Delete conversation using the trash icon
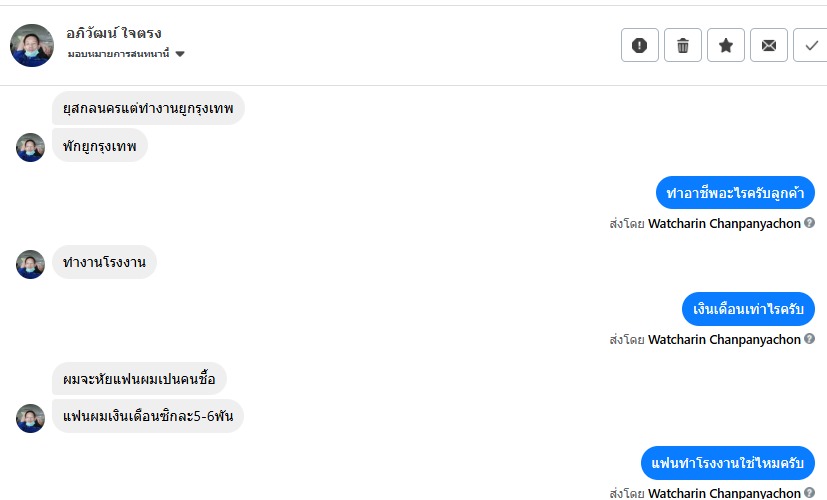827x500 pixels. tap(683, 45)
